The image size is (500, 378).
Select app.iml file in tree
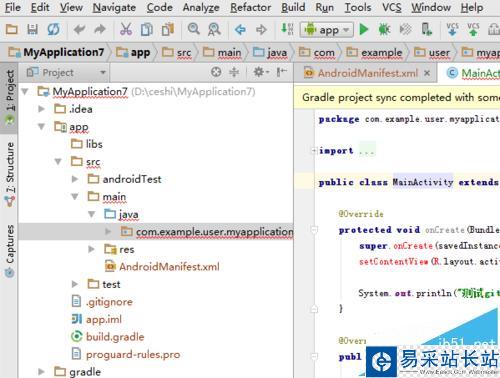97,319
